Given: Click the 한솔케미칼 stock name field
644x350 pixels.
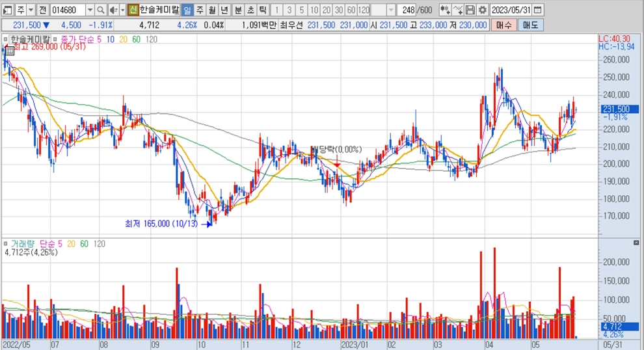Looking at the screenshot, I should (159, 10).
